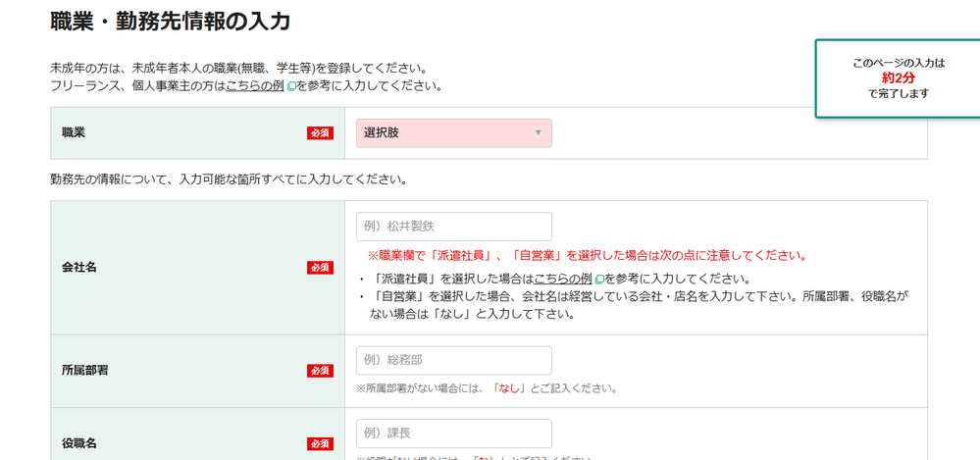
Task: Click external-link icon beside freelancer example link
Action: [x=291, y=87]
